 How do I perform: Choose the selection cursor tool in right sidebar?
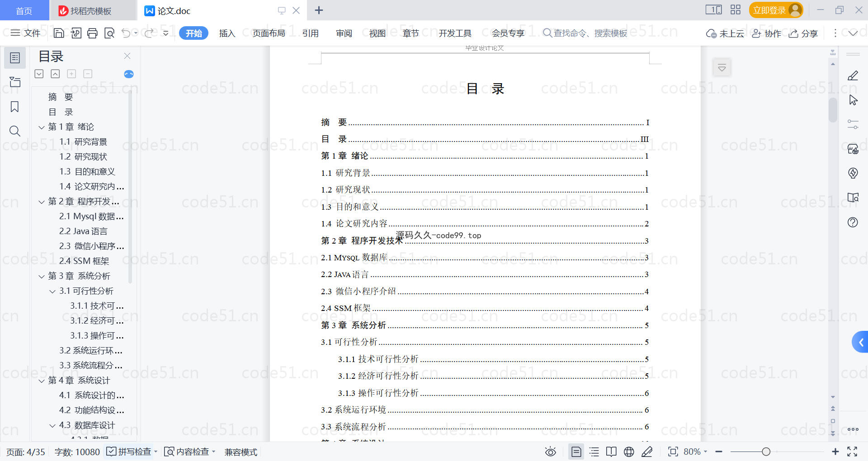(x=853, y=100)
